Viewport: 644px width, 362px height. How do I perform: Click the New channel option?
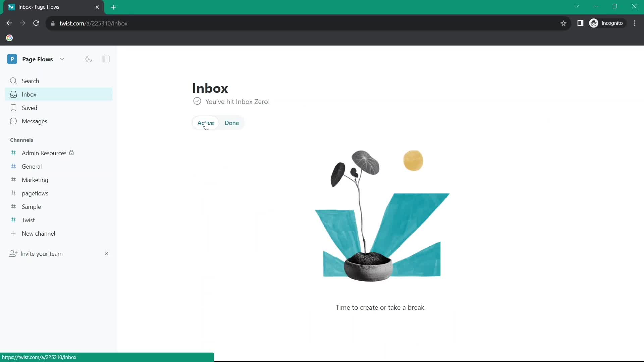pos(39,233)
